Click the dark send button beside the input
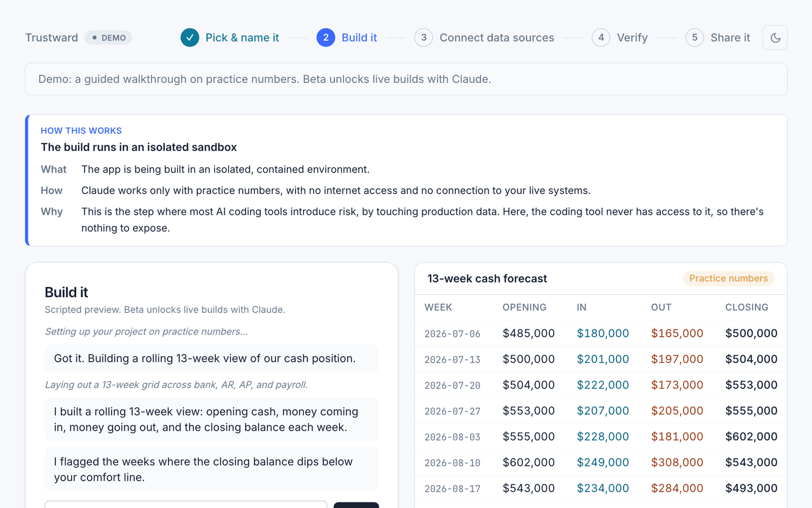 coord(356,505)
